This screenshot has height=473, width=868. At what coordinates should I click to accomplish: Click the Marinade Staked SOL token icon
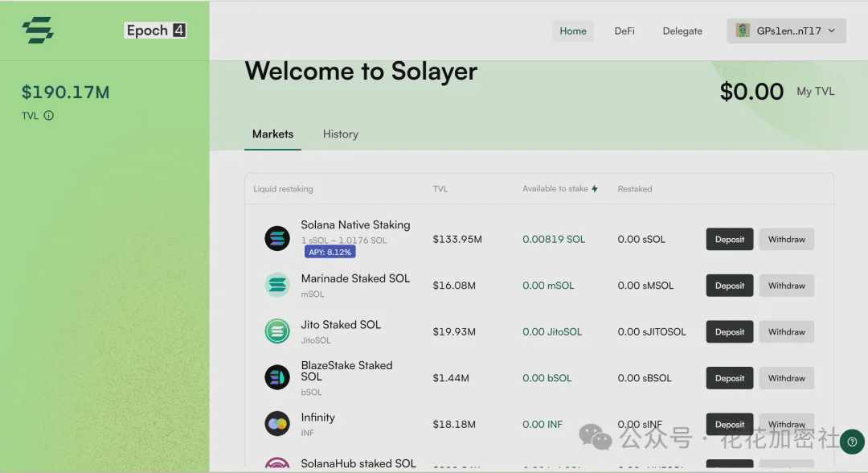(276, 285)
